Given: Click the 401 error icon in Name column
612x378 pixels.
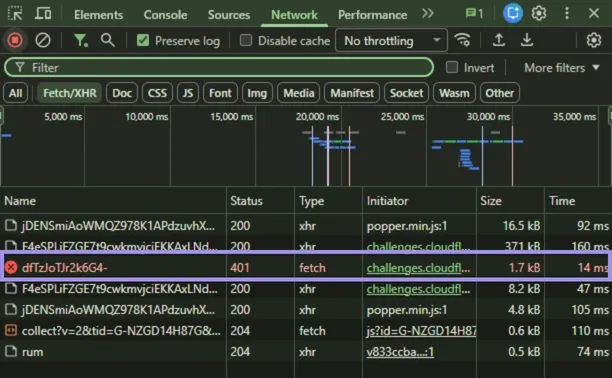Looking at the screenshot, I should coord(11,267).
